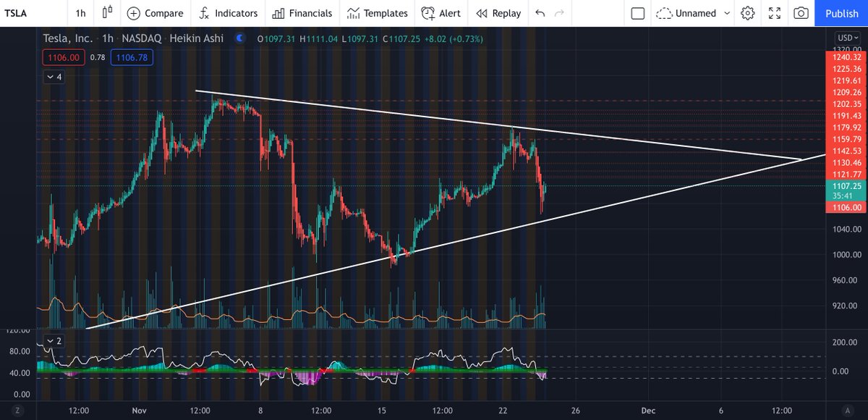Screen dimensions: 868x420
Task: Click the red 1106.00 sell price box
Action: pyautogui.click(x=65, y=57)
